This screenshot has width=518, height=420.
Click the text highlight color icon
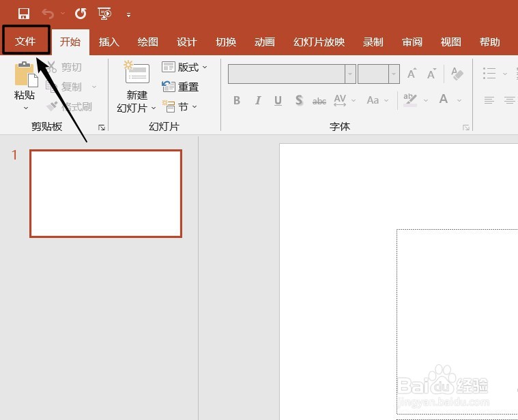point(410,100)
